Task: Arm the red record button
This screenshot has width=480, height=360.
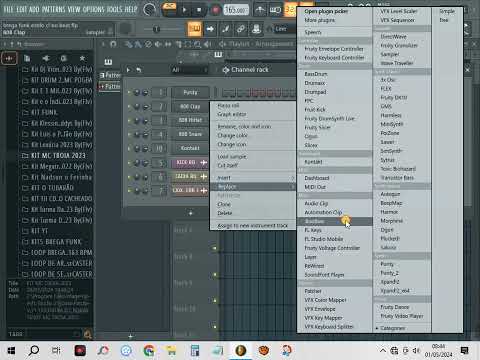Action: (215, 10)
